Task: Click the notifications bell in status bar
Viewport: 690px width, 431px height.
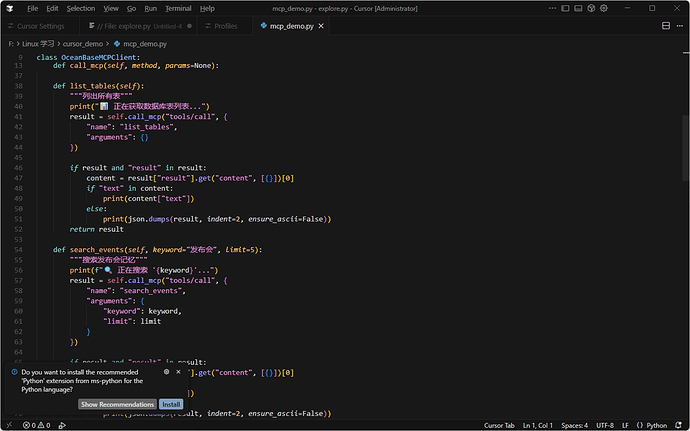Action: [680, 425]
